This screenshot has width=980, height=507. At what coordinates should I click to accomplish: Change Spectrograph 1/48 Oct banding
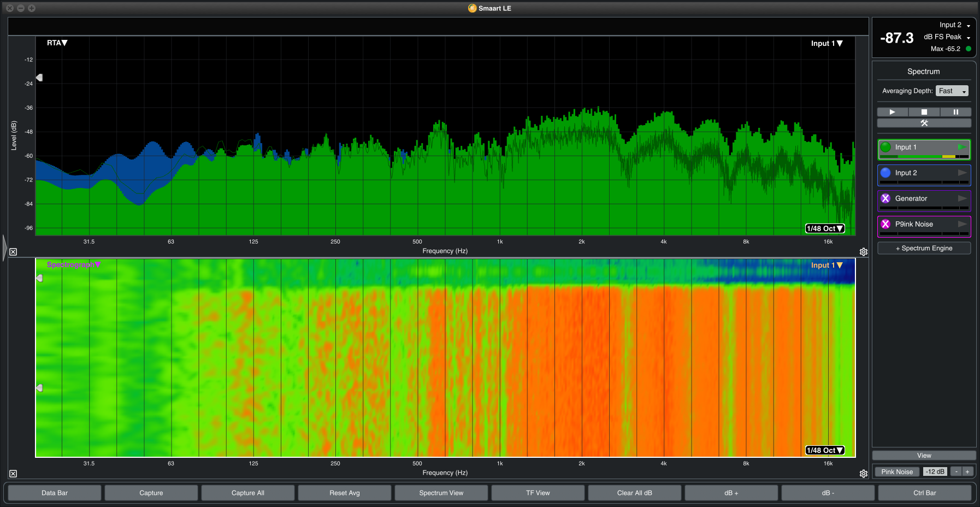point(825,450)
